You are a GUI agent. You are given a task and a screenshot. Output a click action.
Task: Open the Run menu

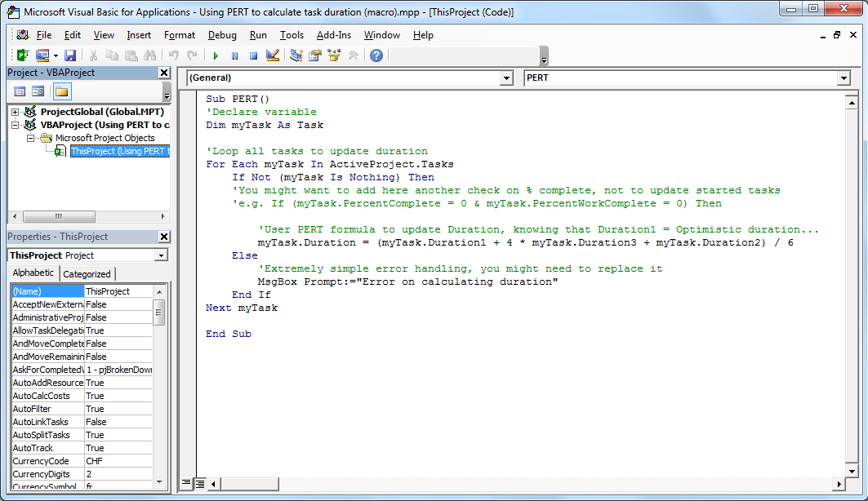[x=258, y=35]
